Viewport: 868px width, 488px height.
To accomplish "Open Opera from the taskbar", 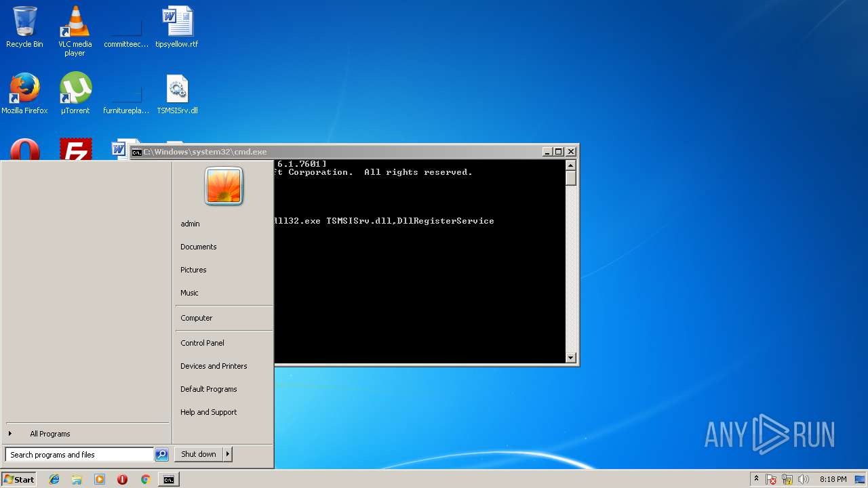I will click(122, 479).
